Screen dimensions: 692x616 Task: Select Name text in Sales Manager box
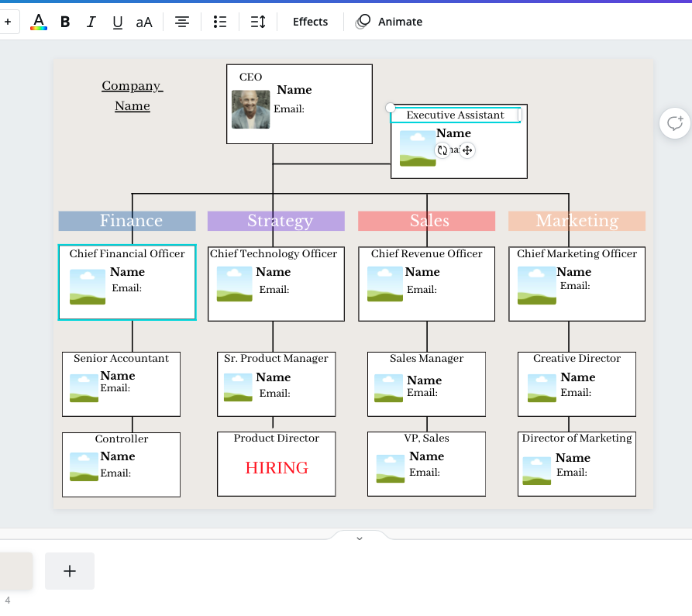tap(424, 380)
